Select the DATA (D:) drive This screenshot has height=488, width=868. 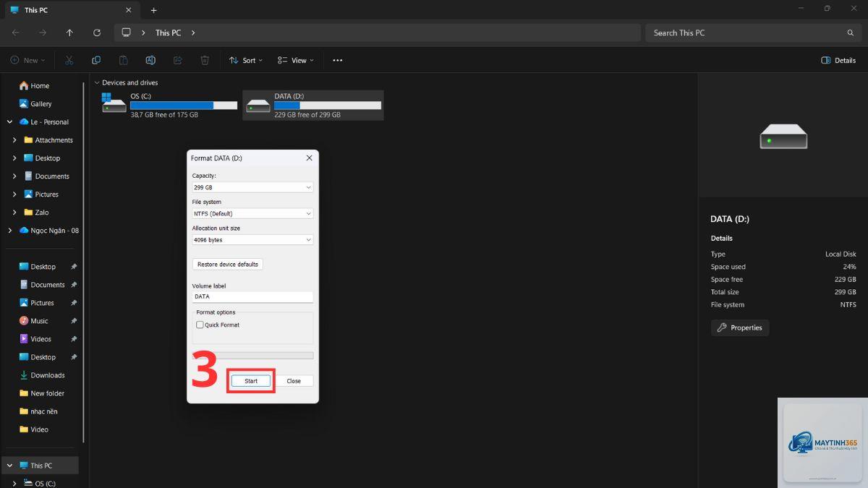tap(313, 106)
